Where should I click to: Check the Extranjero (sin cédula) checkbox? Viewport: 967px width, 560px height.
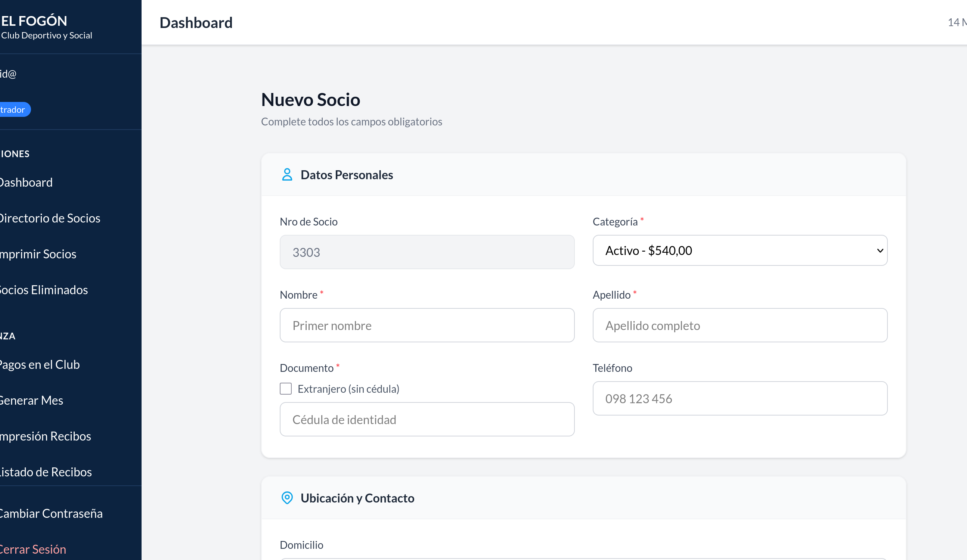click(285, 389)
